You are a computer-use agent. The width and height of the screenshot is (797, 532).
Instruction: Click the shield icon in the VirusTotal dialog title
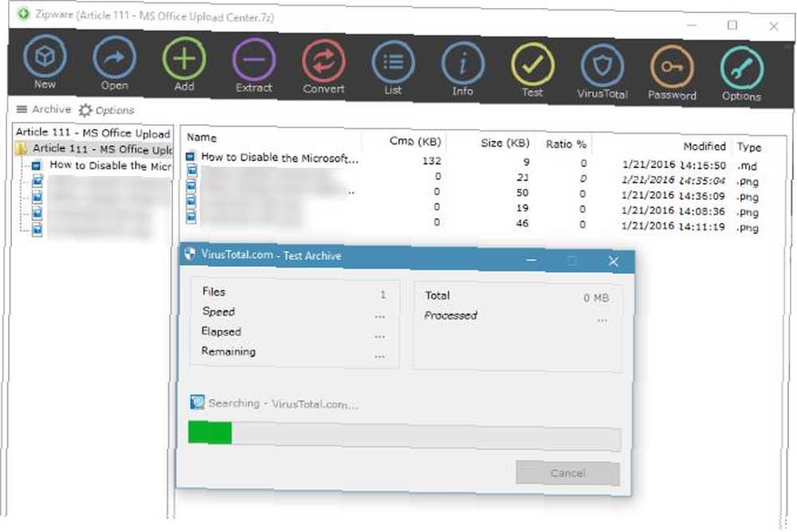tap(190, 253)
